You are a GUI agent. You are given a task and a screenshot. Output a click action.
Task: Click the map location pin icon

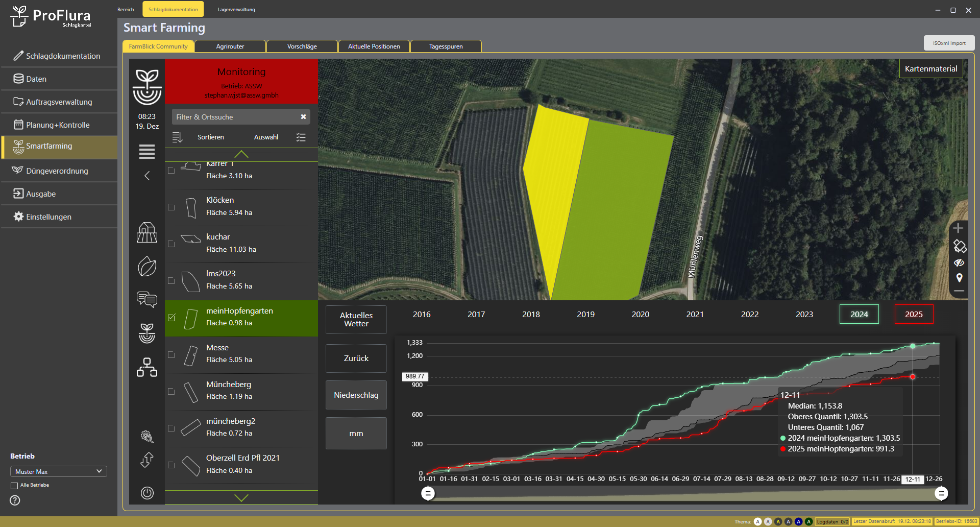959,278
